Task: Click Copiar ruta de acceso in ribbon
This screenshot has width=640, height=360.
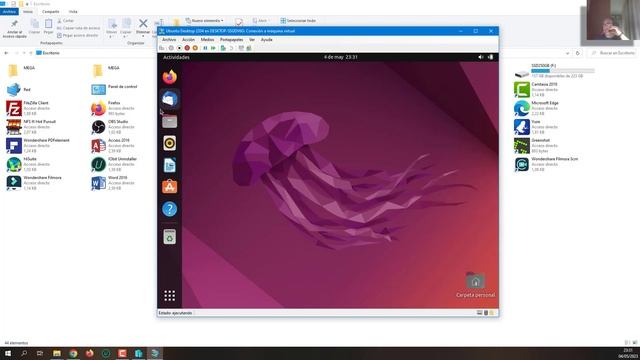Action: coord(78,28)
